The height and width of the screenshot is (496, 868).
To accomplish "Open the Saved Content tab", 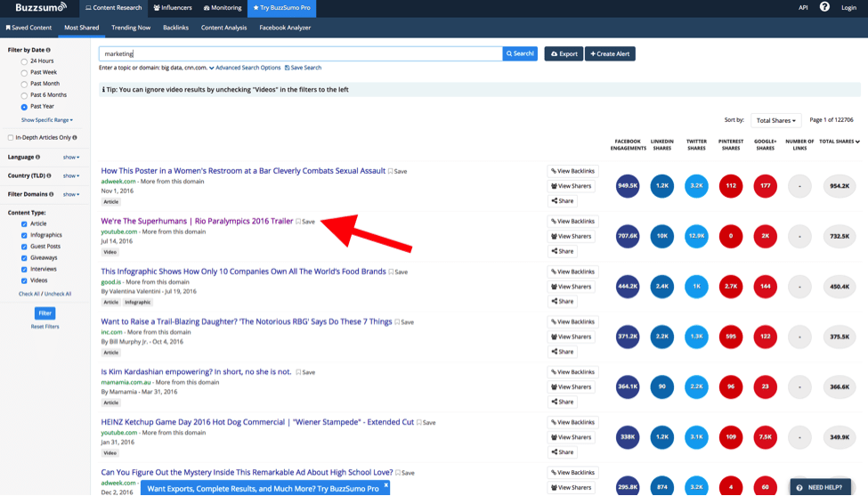I will 28,28.
